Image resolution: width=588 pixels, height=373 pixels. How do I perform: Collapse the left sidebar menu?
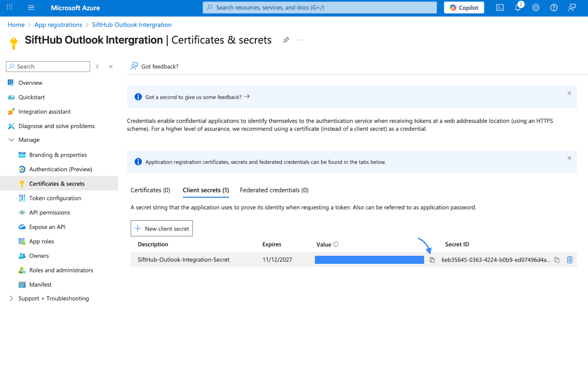click(111, 67)
